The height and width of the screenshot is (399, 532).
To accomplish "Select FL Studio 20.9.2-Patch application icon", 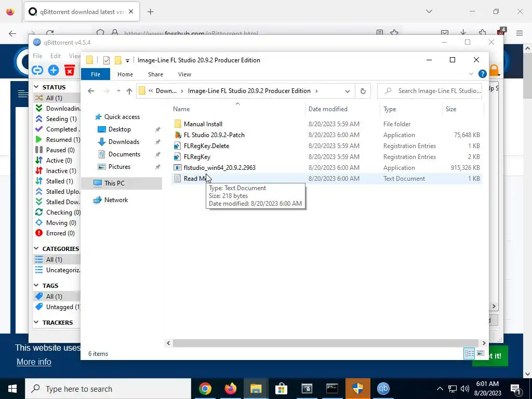I will click(178, 135).
